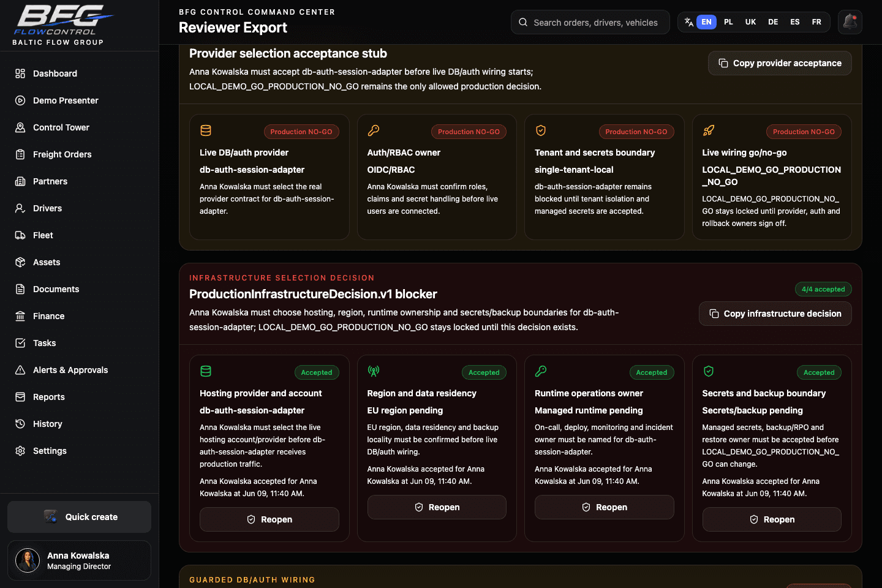Click database icon on Hosting provider and account card
This screenshot has width=882, height=588.
tap(206, 371)
